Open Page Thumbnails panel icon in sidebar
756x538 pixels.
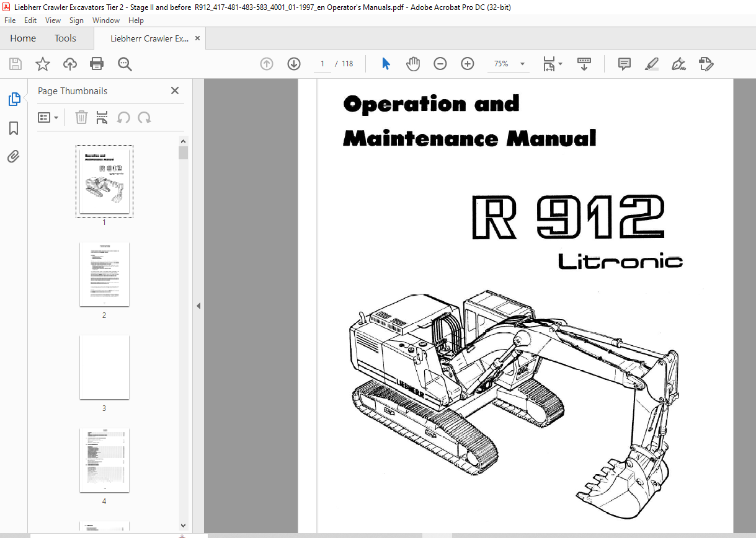pos(14,99)
